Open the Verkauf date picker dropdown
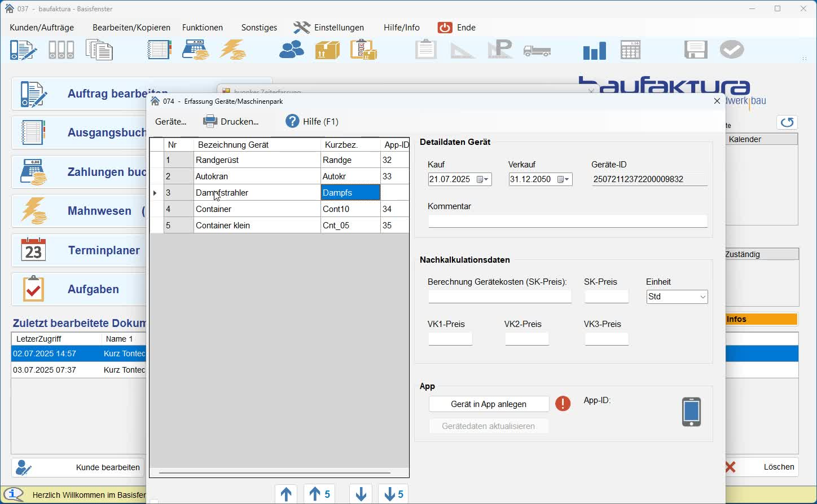Viewport: 817px width, 504px height. pyautogui.click(x=564, y=179)
